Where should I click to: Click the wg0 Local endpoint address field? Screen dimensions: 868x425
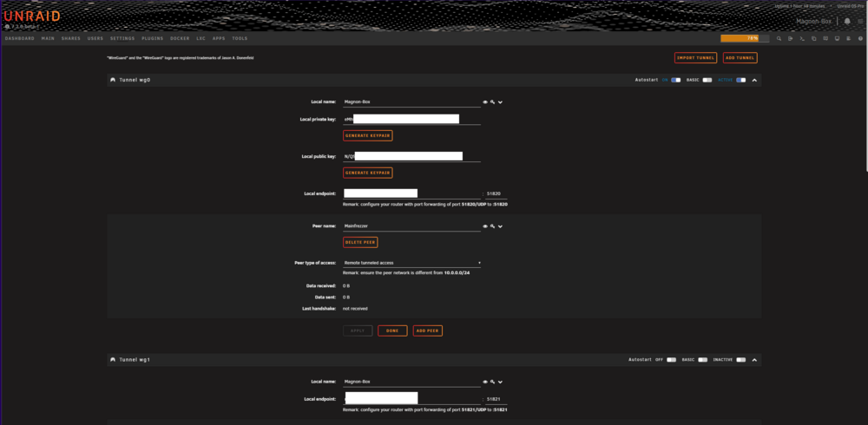[411, 193]
